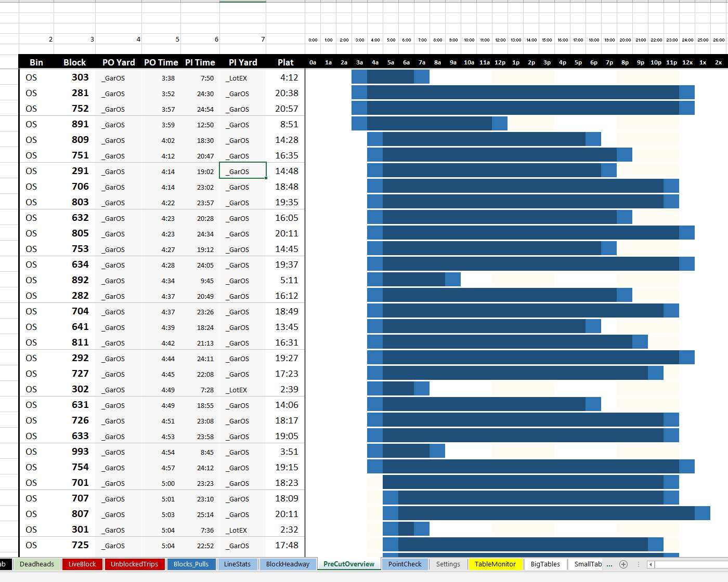Viewport: 728px width, 582px height.
Task: Click the 6a timeline header cell
Action: coord(406,62)
